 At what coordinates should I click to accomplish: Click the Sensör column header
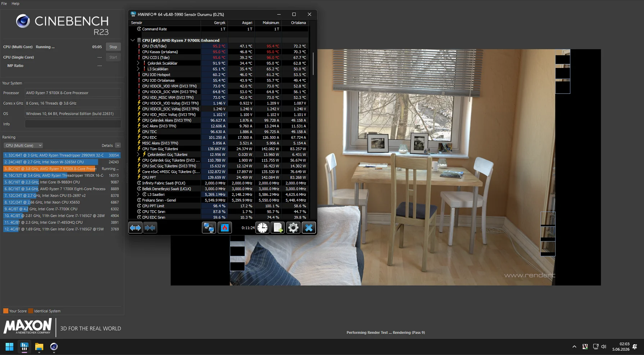[165, 23]
